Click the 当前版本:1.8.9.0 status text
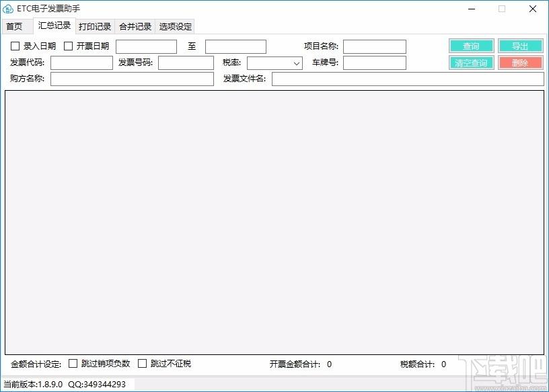549x392 pixels. [x=33, y=385]
